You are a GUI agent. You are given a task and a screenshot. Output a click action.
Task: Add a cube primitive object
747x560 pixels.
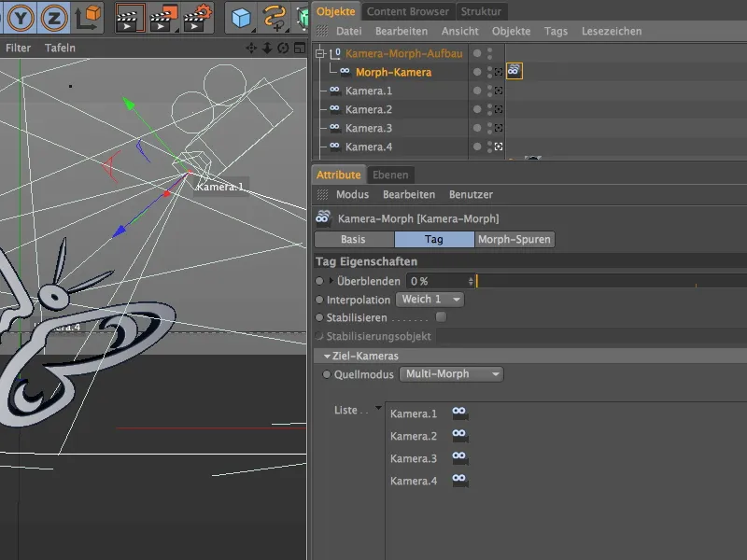pos(241,18)
